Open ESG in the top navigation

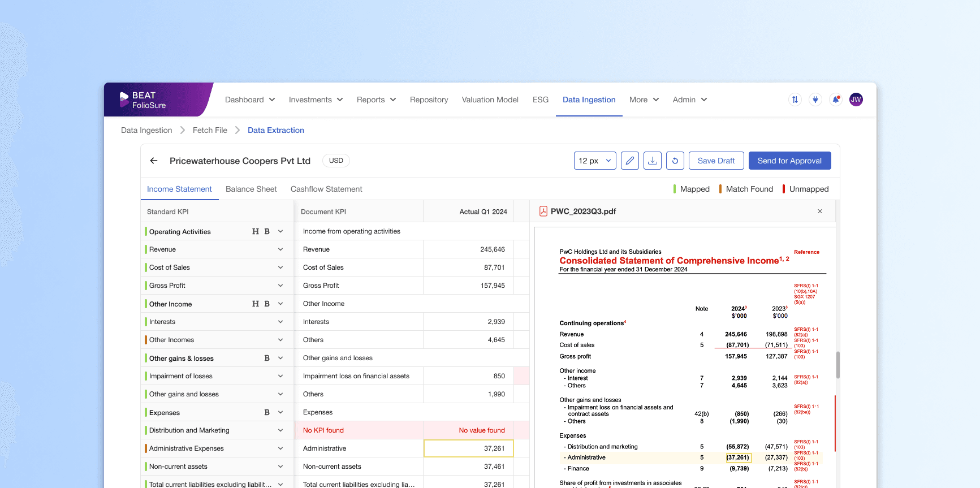click(541, 100)
